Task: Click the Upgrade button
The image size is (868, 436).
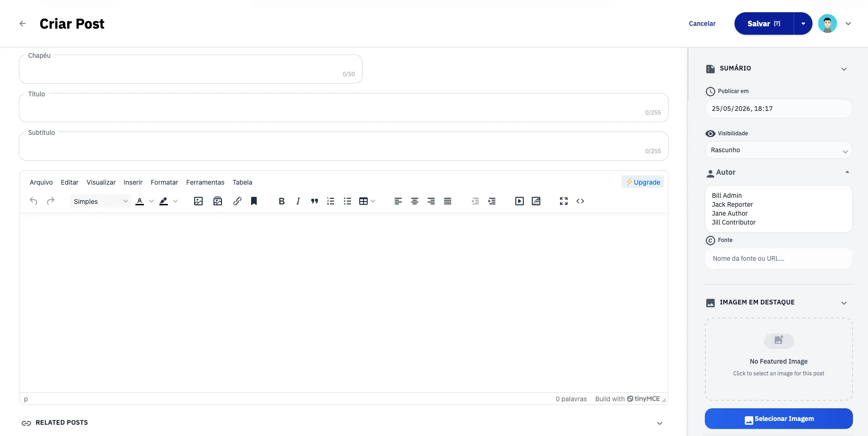Action: (643, 182)
